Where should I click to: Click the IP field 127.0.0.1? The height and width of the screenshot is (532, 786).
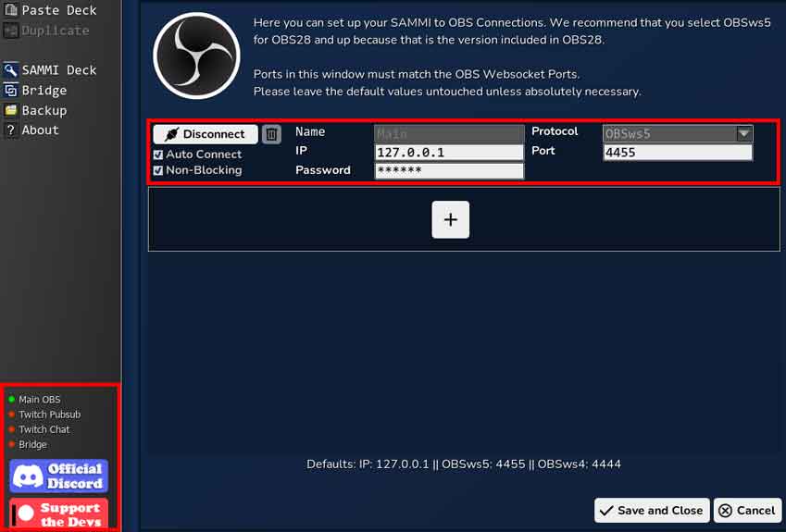[x=449, y=153]
